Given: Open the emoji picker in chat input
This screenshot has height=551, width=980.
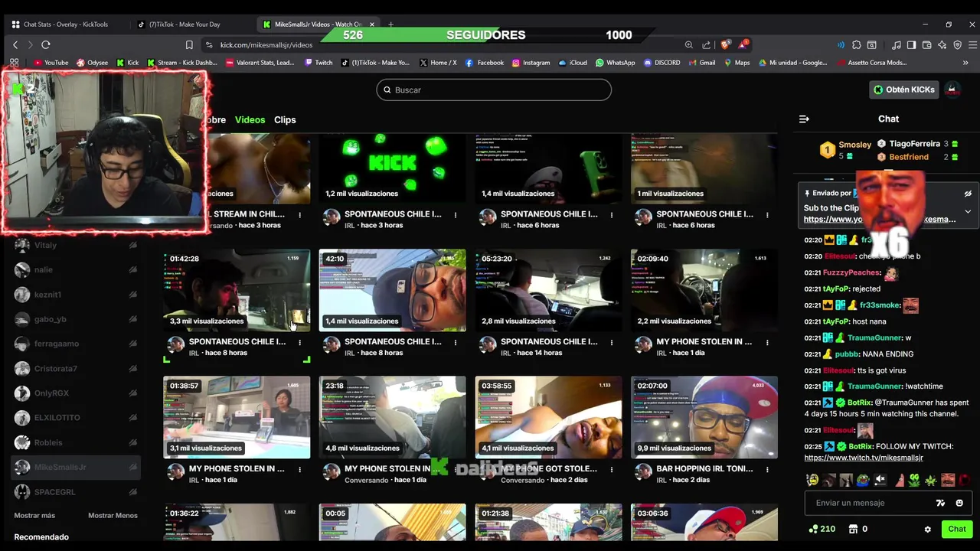Looking at the screenshot, I should (959, 503).
